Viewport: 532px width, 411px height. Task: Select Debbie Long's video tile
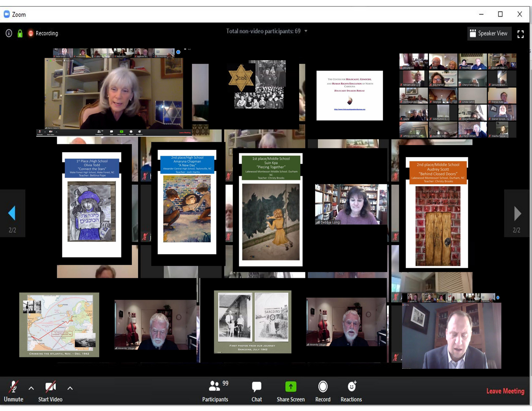[351, 204]
